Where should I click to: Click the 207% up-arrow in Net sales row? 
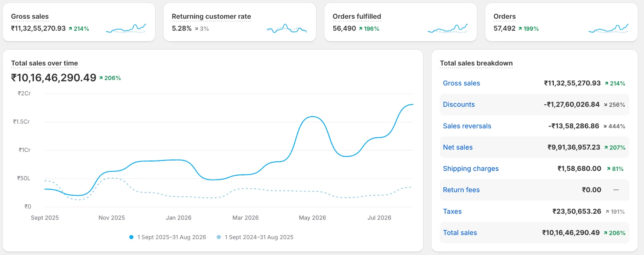point(615,148)
